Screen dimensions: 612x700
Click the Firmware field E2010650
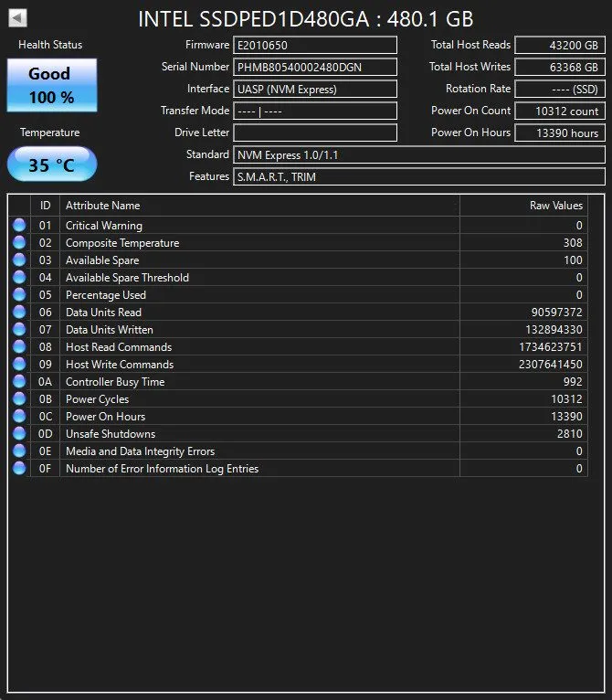click(x=315, y=45)
